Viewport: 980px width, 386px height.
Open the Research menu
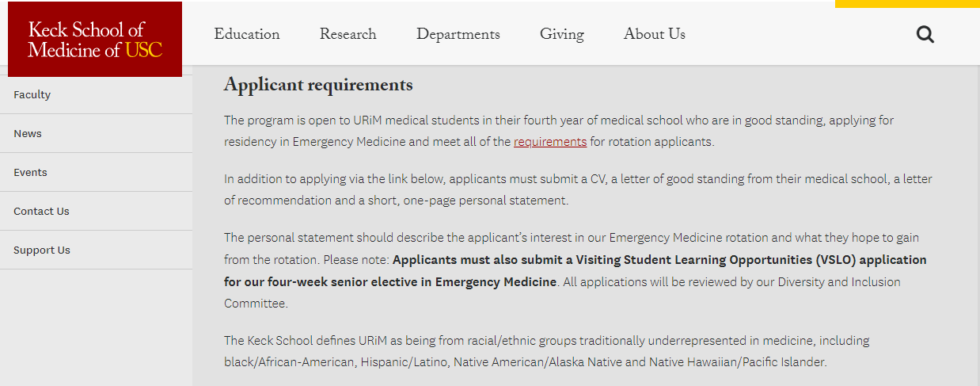pyautogui.click(x=348, y=34)
